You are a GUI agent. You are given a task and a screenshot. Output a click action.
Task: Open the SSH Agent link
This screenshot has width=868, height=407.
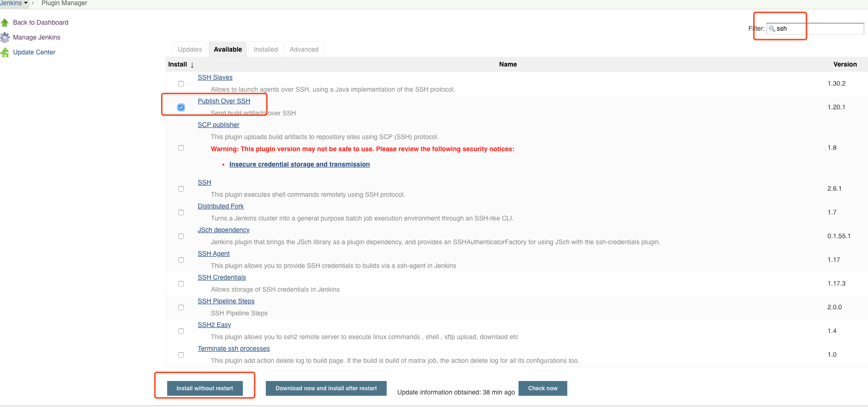coord(214,254)
